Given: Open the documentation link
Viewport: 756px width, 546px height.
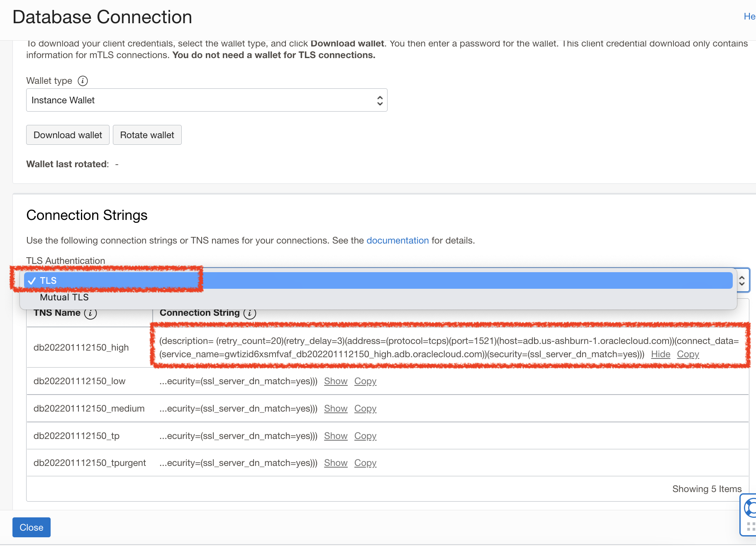Looking at the screenshot, I should tap(398, 240).
